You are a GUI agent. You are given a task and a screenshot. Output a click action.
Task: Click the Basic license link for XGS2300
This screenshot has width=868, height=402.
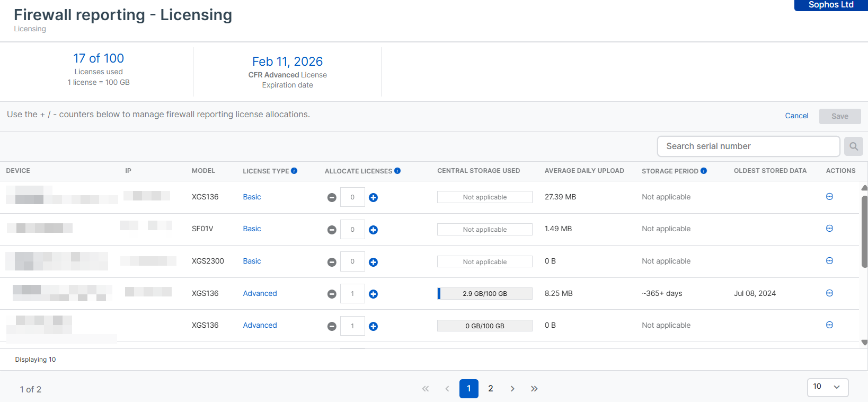(x=252, y=261)
